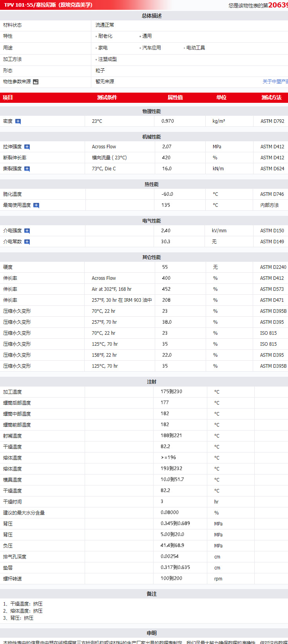Screen dimensions: 288x644
Task: Select the 家电 usage tag
Action: tap(103, 48)
